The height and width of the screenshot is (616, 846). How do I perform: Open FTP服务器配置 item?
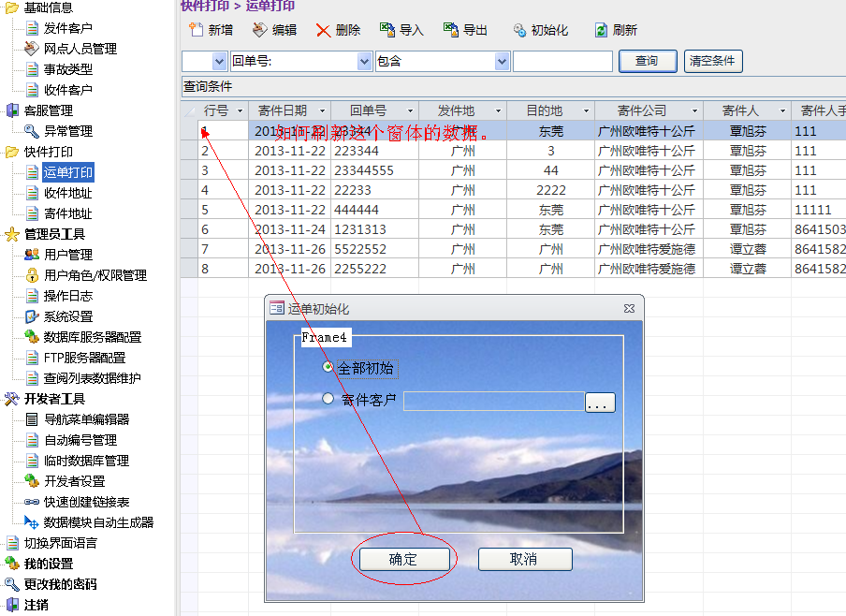coord(85,358)
